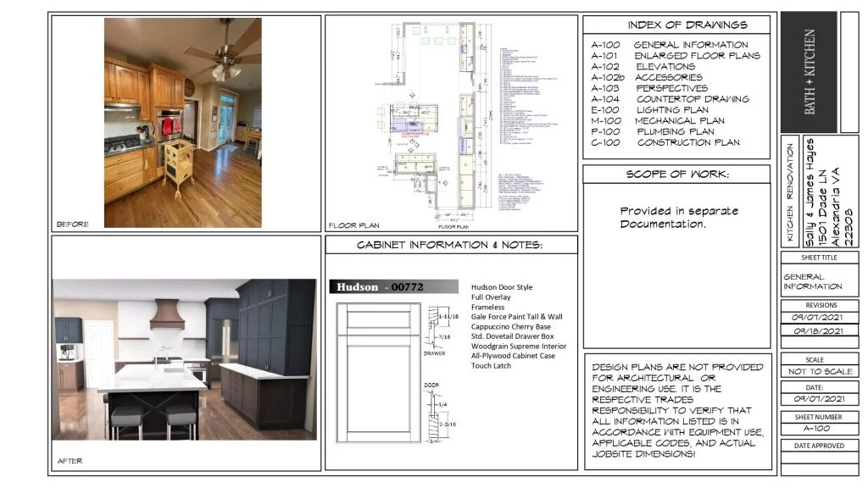The image size is (868, 488).
Task: Click the design plans disclaimer paragraph
Action: pos(677,411)
